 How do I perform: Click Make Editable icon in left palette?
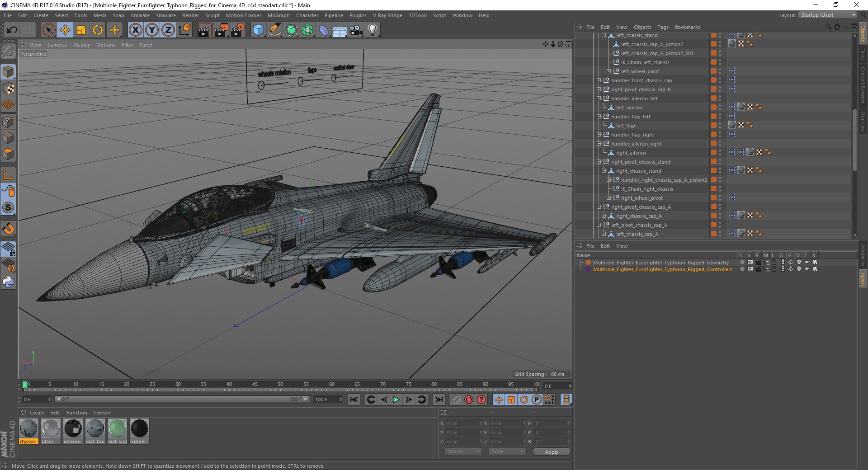pos(8,52)
